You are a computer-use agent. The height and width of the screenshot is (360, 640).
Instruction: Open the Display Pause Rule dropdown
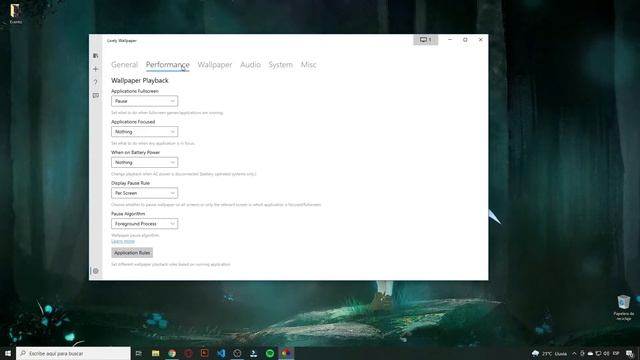click(x=144, y=193)
